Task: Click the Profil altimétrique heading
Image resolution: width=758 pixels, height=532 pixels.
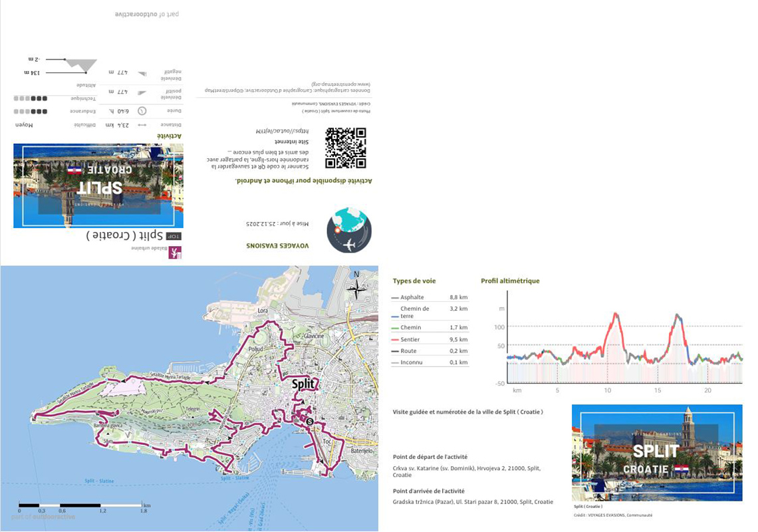Action: tap(510, 281)
